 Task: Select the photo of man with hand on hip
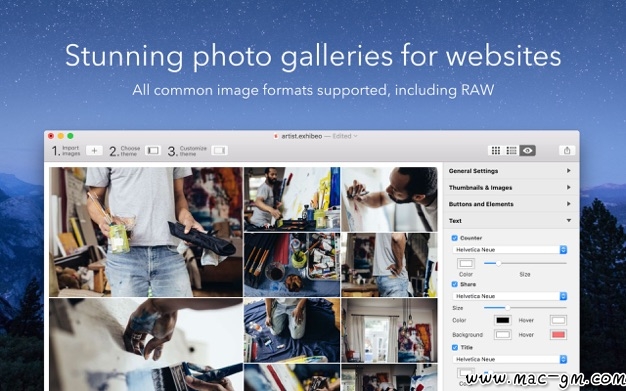389,265
